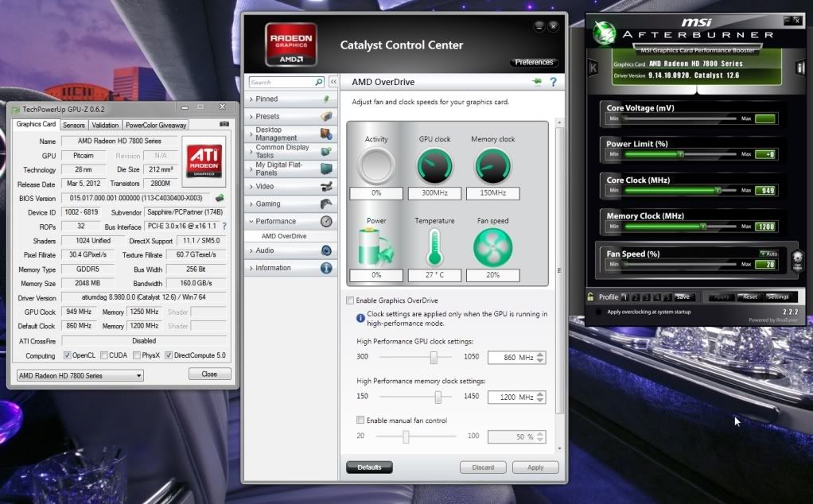Toggle the DirectCompute 5.0 checkbox in GPU-Z
The height and width of the screenshot is (504, 813).
169,355
